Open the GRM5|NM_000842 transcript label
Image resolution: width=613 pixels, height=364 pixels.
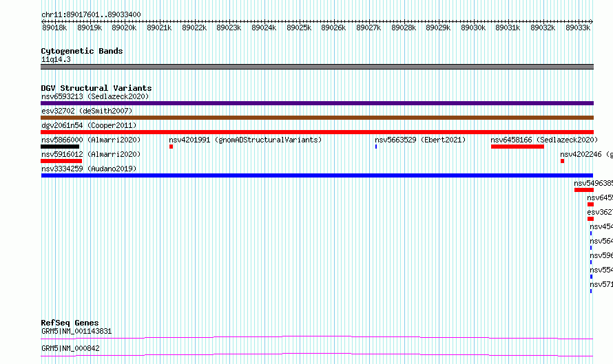pyautogui.click(x=70, y=348)
